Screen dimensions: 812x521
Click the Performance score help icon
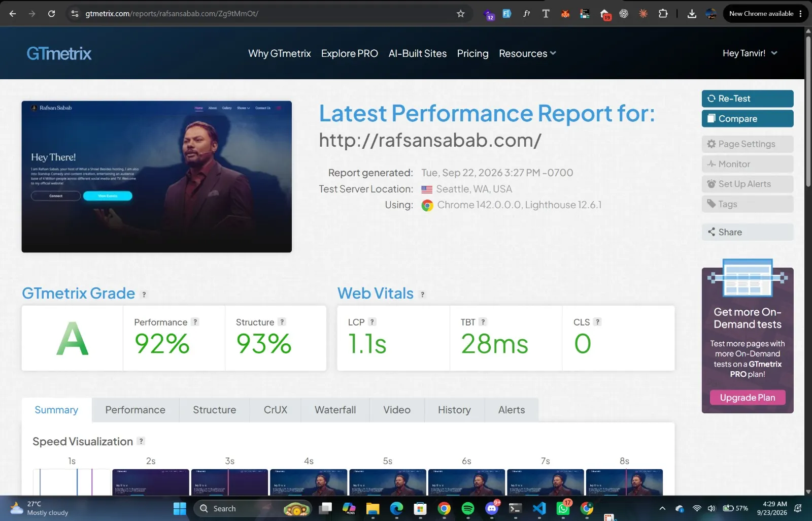195,322
